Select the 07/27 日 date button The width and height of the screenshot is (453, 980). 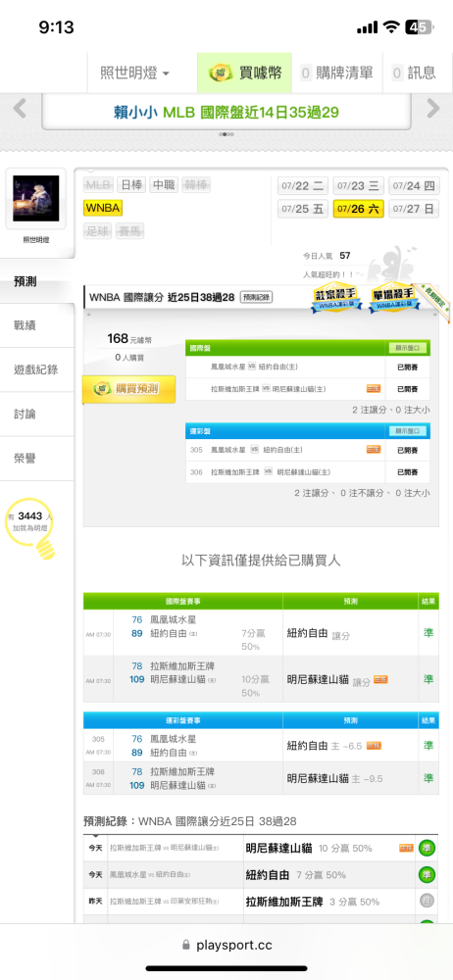(x=414, y=209)
